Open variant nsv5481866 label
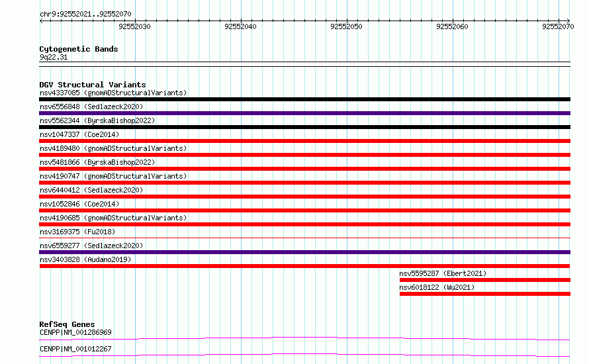The image size is (589, 364). tap(97, 162)
